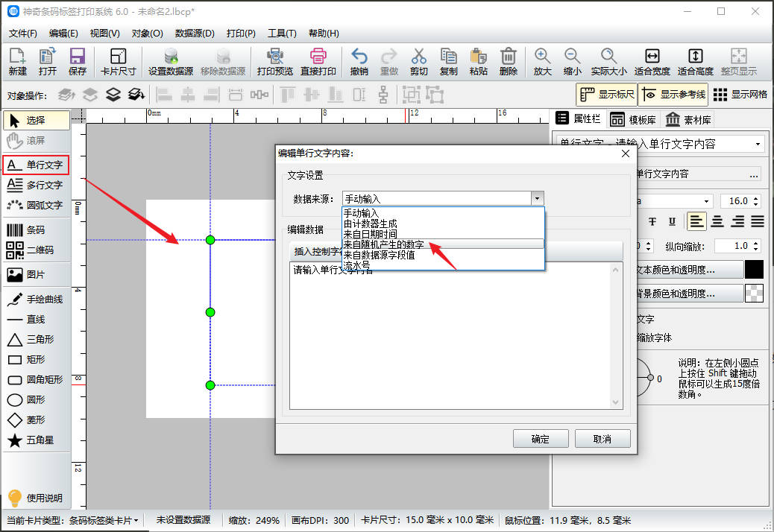
Task: Choose 来自随机产生的数字 from the list
Action: pos(384,244)
